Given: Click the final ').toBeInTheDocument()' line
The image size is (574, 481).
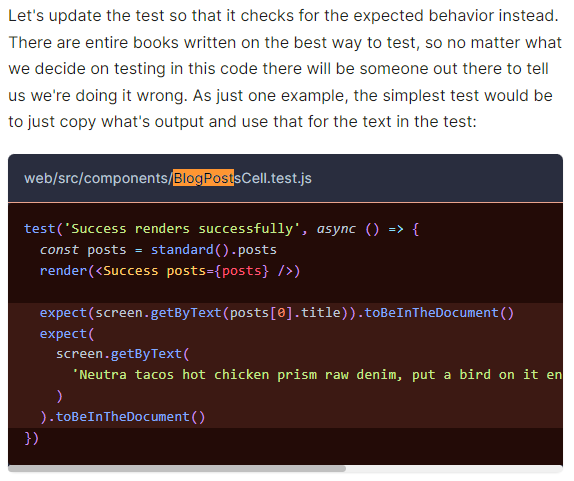Looking at the screenshot, I should pos(122,417).
